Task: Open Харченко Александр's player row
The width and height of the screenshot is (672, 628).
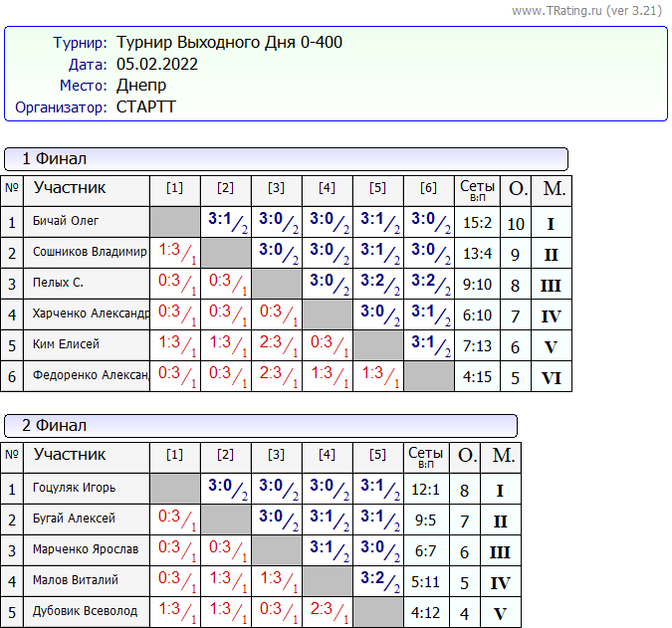Action: tap(91, 314)
